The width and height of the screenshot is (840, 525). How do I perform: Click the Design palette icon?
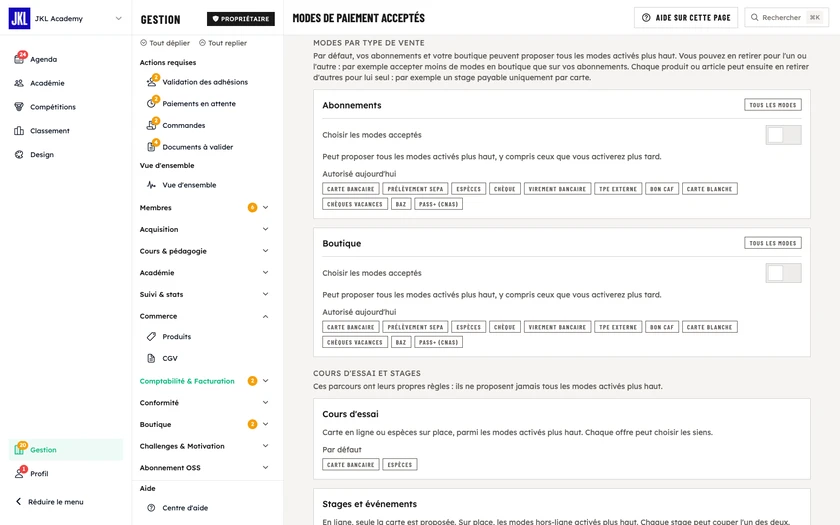[x=19, y=154]
